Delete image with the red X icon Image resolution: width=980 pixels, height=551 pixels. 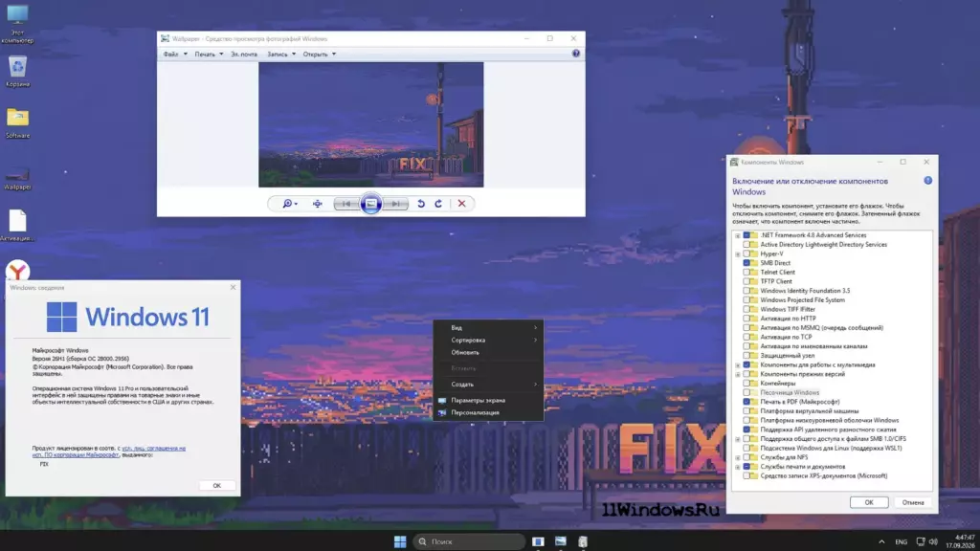(x=462, y=204)
